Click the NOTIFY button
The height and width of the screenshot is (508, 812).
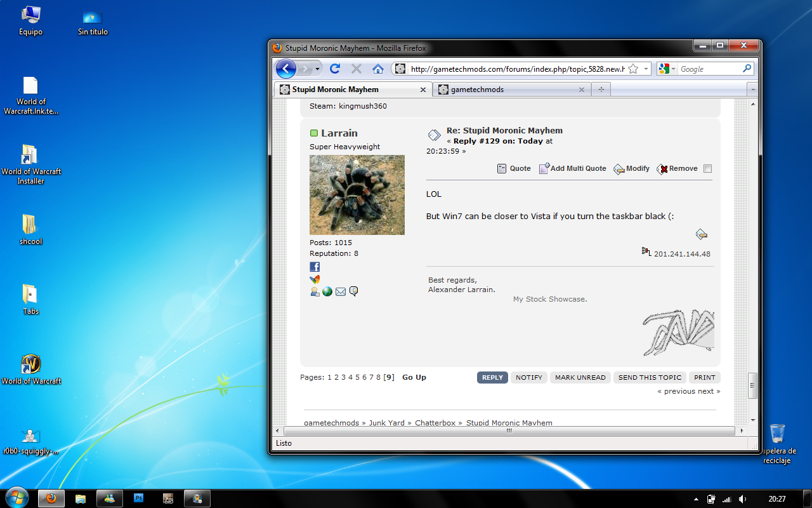click(x=529, y=377)
